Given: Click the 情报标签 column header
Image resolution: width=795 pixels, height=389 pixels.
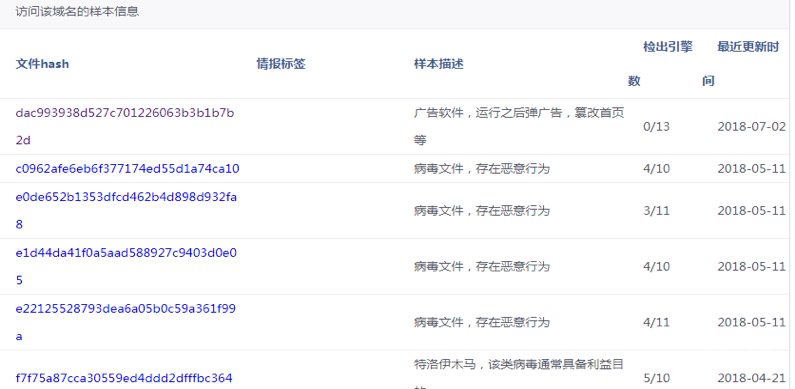Looking at the screenshot, I should click(x=281, y=64).
